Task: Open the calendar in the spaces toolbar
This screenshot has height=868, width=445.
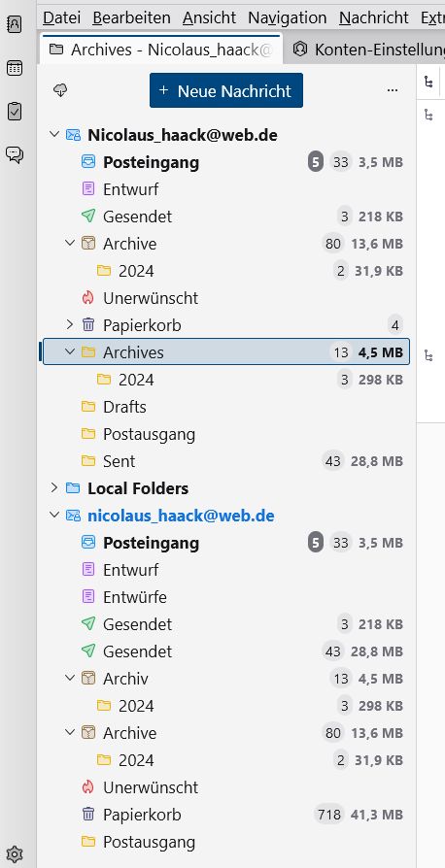Action: tap(14, 69)
